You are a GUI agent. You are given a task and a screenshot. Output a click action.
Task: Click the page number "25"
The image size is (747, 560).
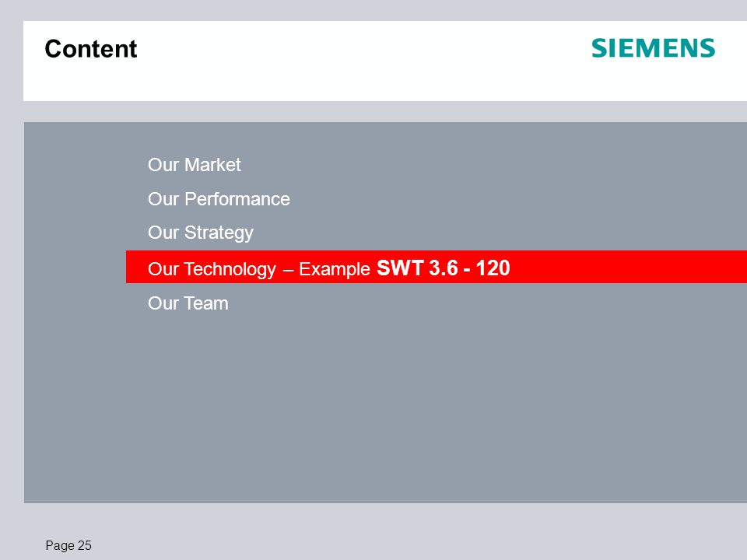tap(85, 545)
